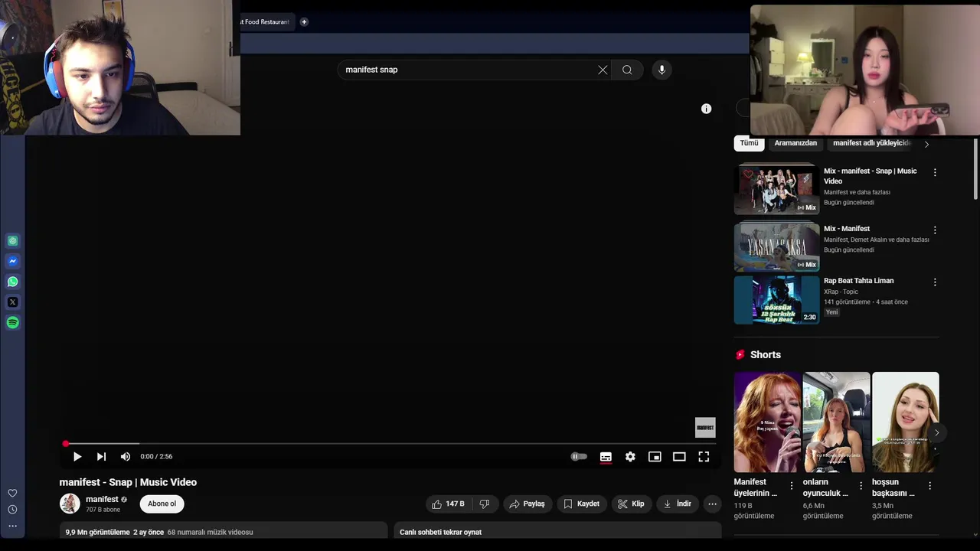The width and height of the screenshot is (980, 551).
Task: Open the ChatGPT sidebar shortcut
Action: (x=13, y=241)
